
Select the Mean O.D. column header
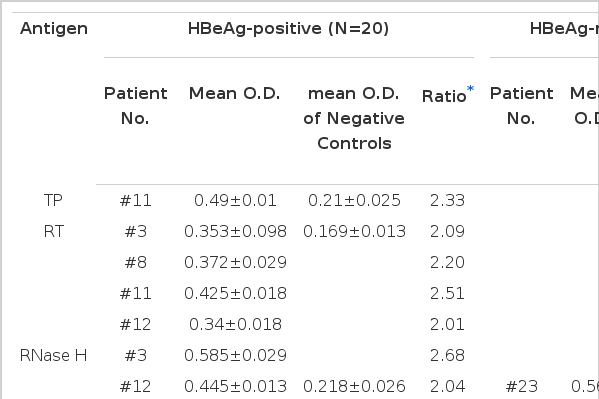coord(235,94)
